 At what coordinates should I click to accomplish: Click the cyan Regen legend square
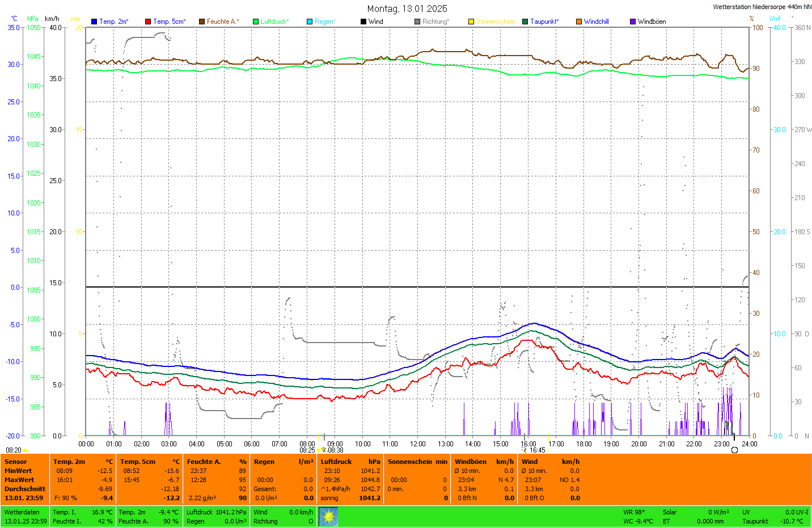tap(310, 22)
